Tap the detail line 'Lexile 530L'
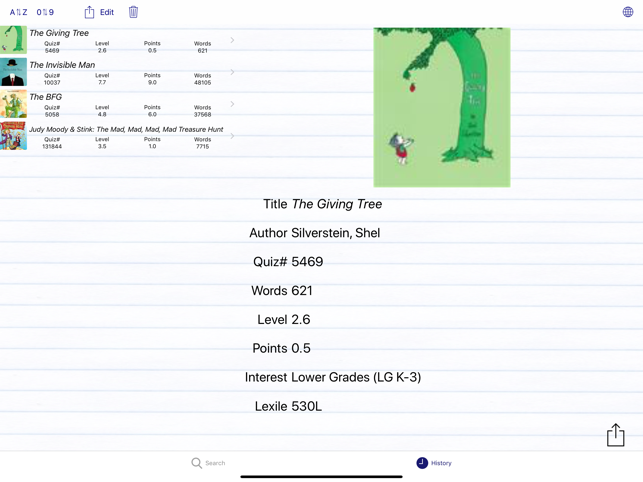The width and height of the screenshot is (643, 482). click(x=288, y=406)
